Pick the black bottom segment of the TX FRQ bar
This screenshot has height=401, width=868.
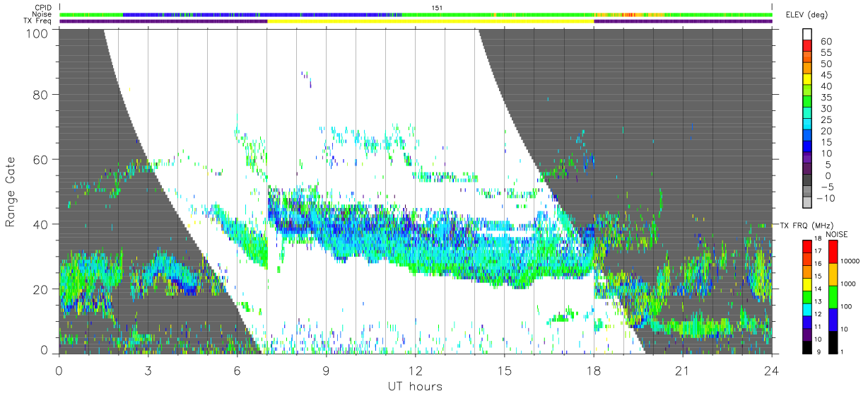pyautogui.click(x=807, y=346)
